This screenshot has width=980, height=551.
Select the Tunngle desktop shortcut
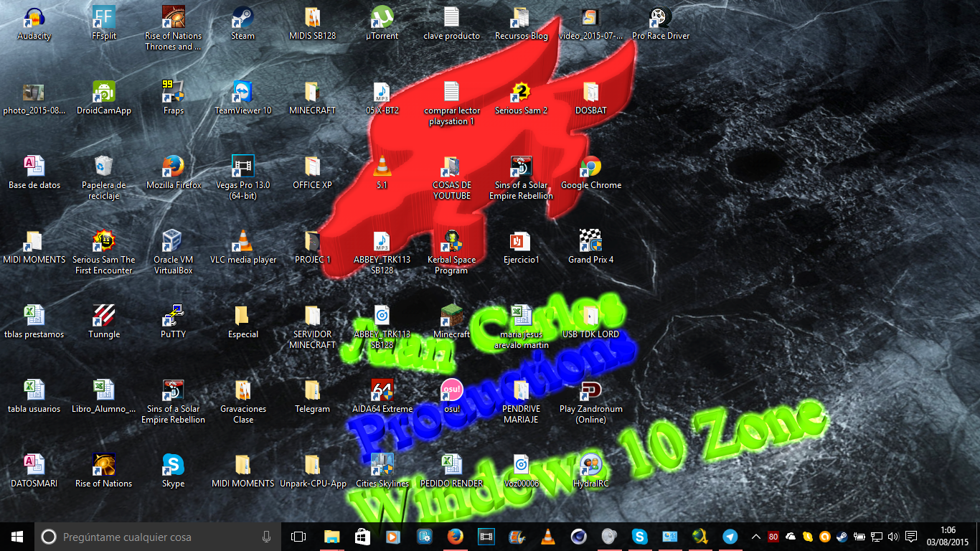(x=104, y=321)
